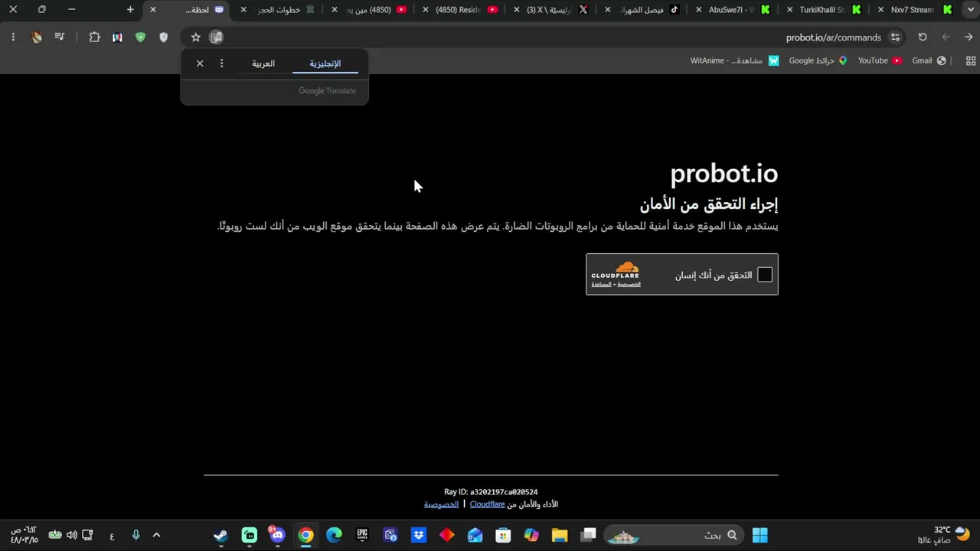Open the media control icon in toolbar
This screenshot has height=551, width=980.
pyautogui.click(x=60, y=37)
